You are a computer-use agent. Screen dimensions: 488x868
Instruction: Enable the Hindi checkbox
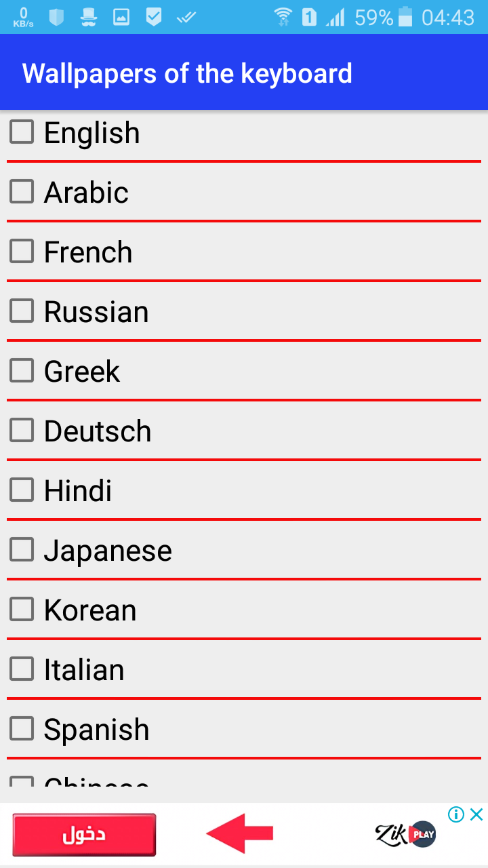point(22,490)
